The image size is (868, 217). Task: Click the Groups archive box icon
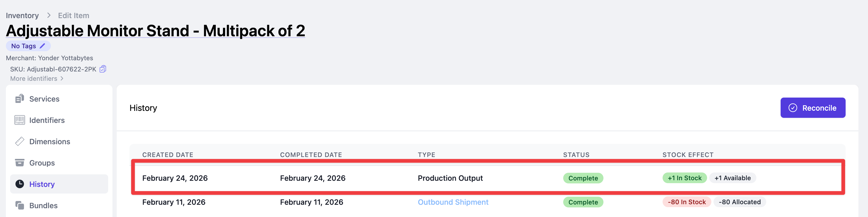tap(19, 163)
